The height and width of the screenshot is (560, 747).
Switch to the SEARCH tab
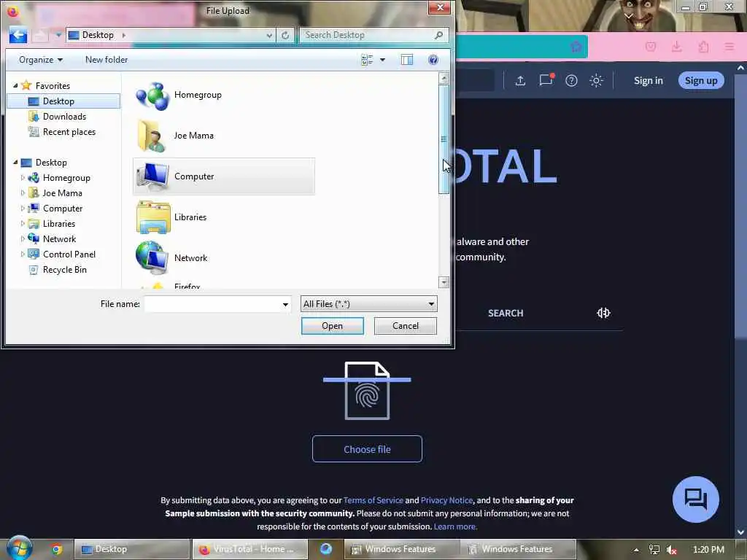click(506, 313)
